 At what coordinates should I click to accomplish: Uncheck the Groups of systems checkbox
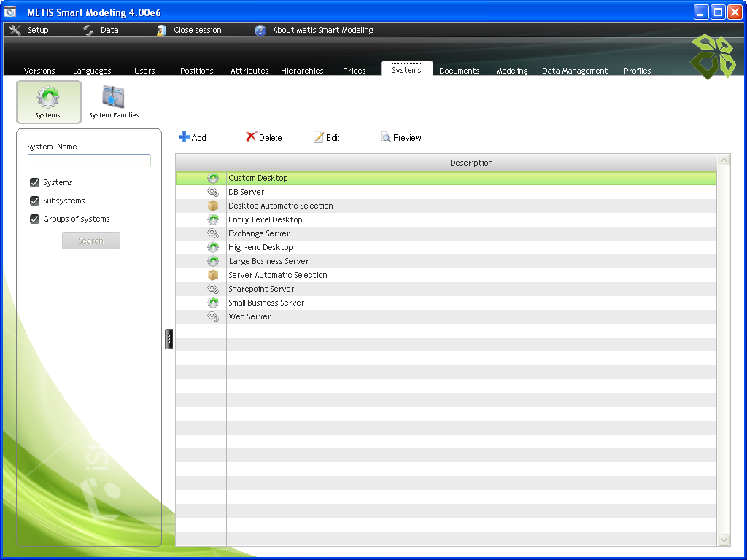[x=34, y=219]
